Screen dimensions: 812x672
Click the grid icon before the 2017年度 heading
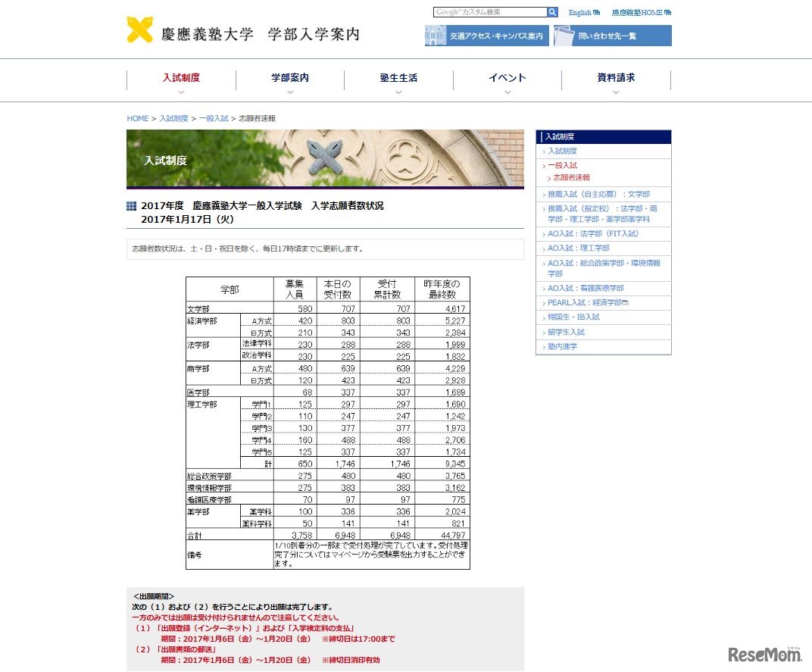pyautogui.click(x=132, y=206)
